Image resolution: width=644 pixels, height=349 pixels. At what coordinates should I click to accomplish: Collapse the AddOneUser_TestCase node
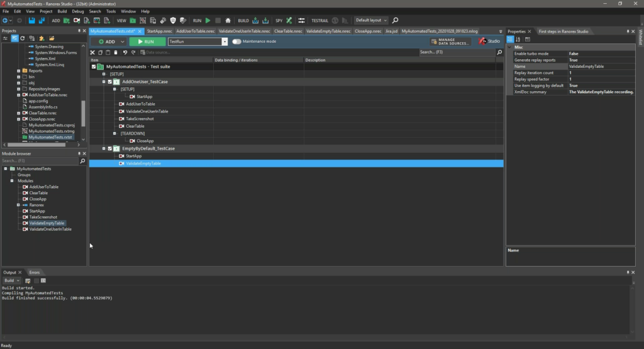[x=104, y=82]
